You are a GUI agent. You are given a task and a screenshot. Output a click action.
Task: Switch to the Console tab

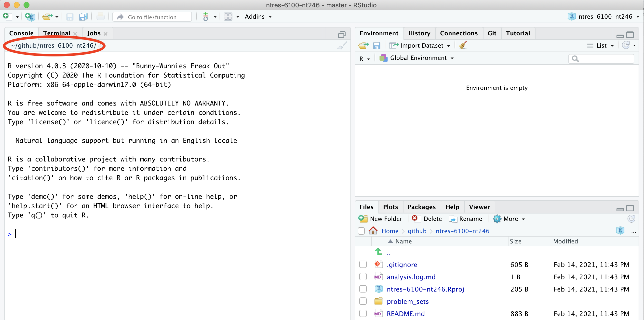pos(21,33)
